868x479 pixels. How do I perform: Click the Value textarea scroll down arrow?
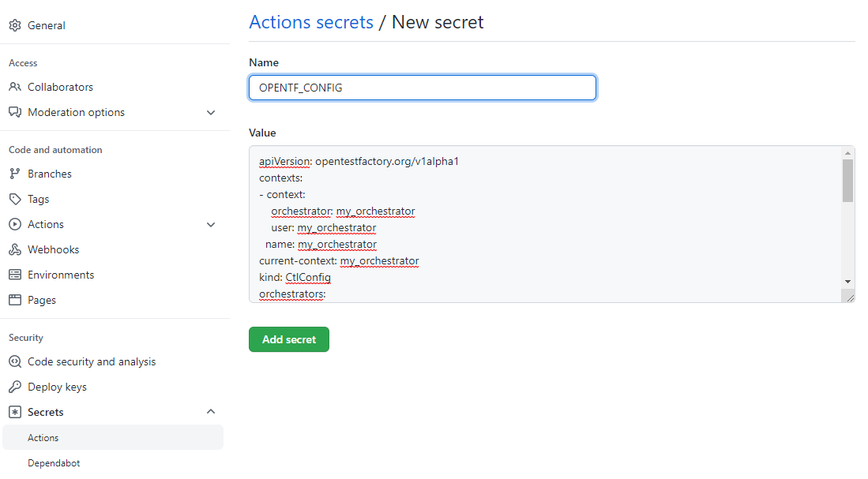tap(847, 282)
